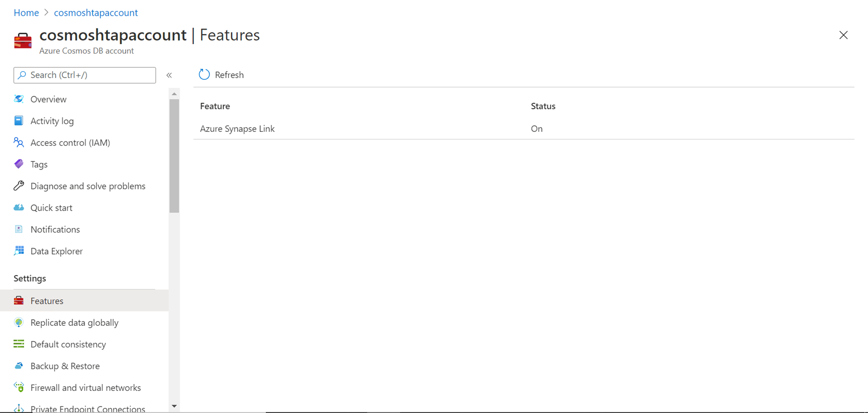Click the Overview icon in sidebar
868x413 pixels.
point(19,99)
